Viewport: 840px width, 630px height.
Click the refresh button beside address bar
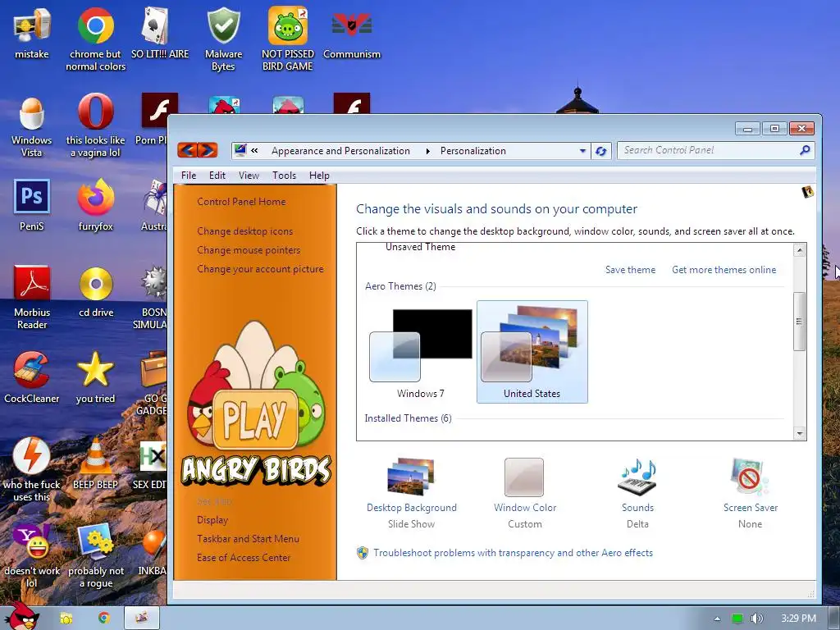coord(601,151)
